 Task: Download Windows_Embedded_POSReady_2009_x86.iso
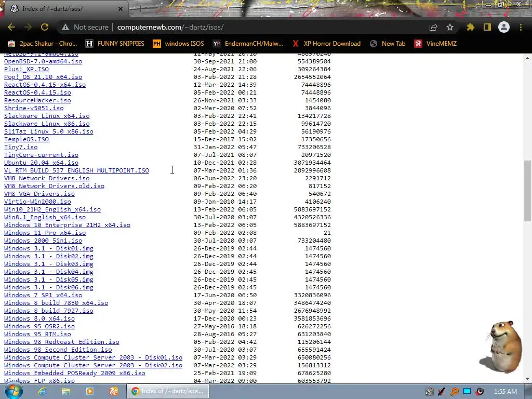(75, 374)
